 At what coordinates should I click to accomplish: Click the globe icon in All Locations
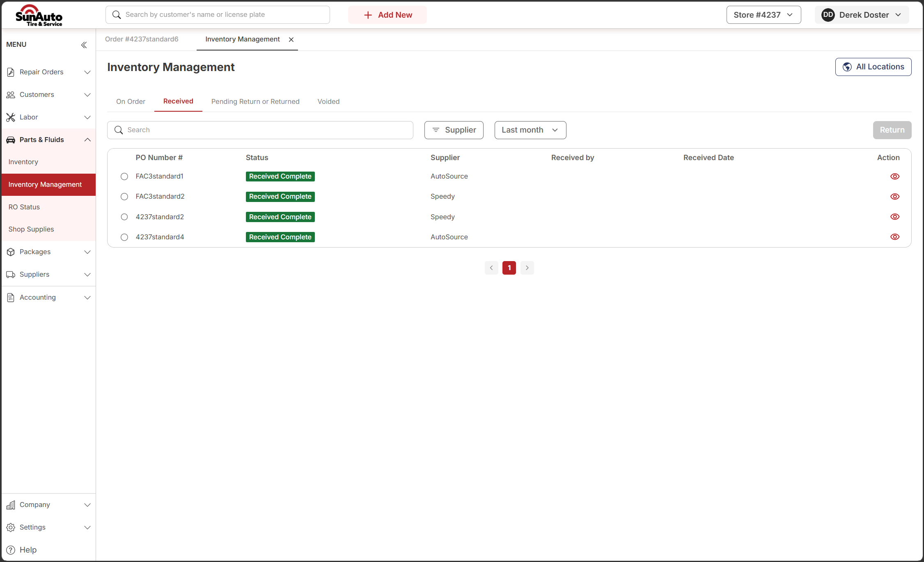tap(847, 67)
